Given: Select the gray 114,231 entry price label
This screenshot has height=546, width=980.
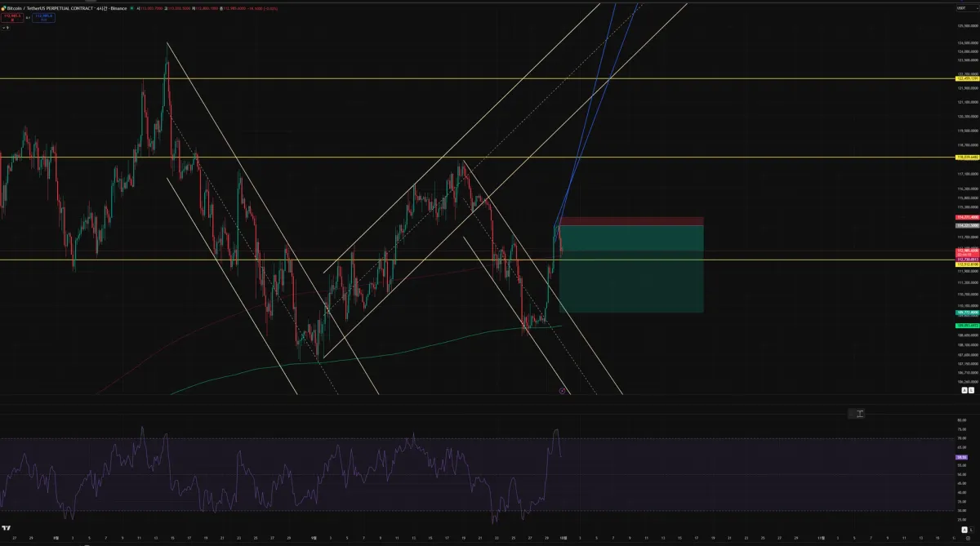Looking at the screenshot, I should tap(967, 225).
